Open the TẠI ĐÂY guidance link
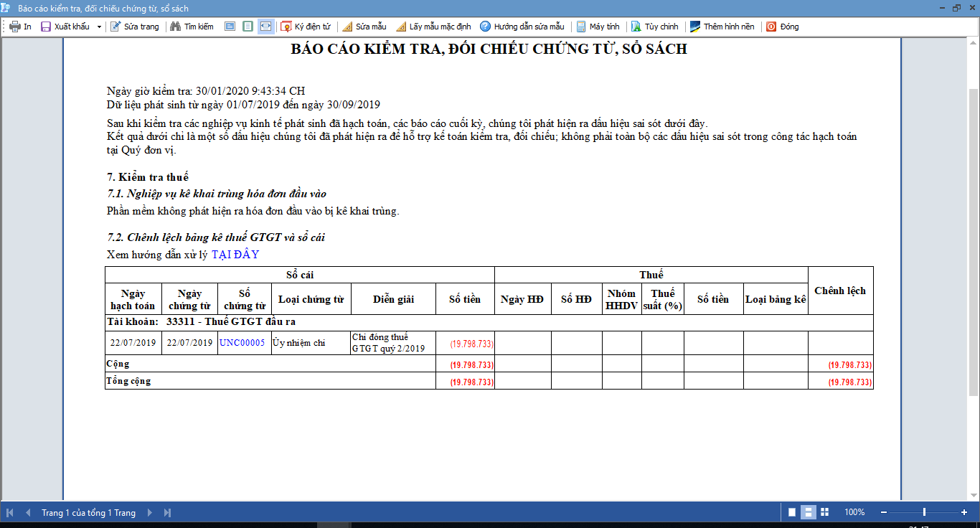This screenshot has height=528, width=980. [235, 255]
